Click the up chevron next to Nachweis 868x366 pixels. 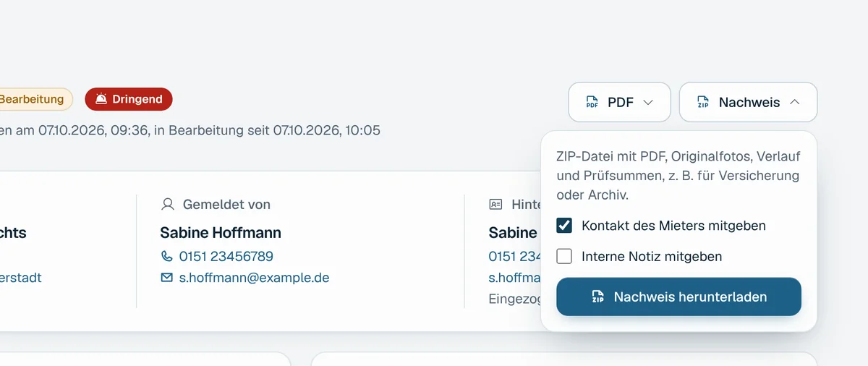[794, 102]
